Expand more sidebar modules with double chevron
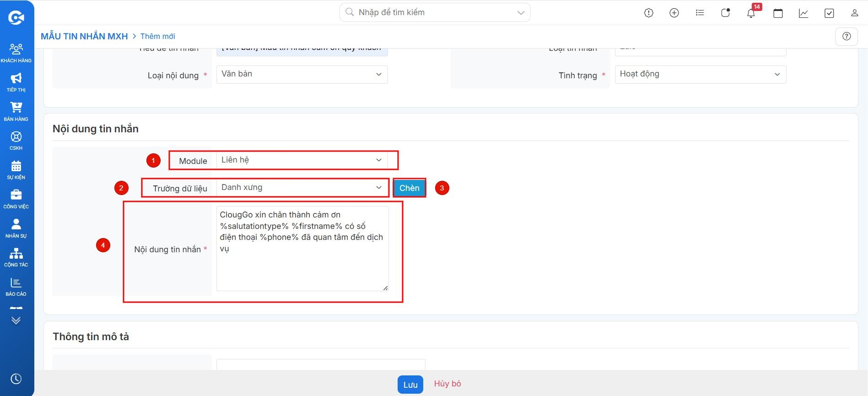Viewport: 868px width, 396px height. coord(16,320)
